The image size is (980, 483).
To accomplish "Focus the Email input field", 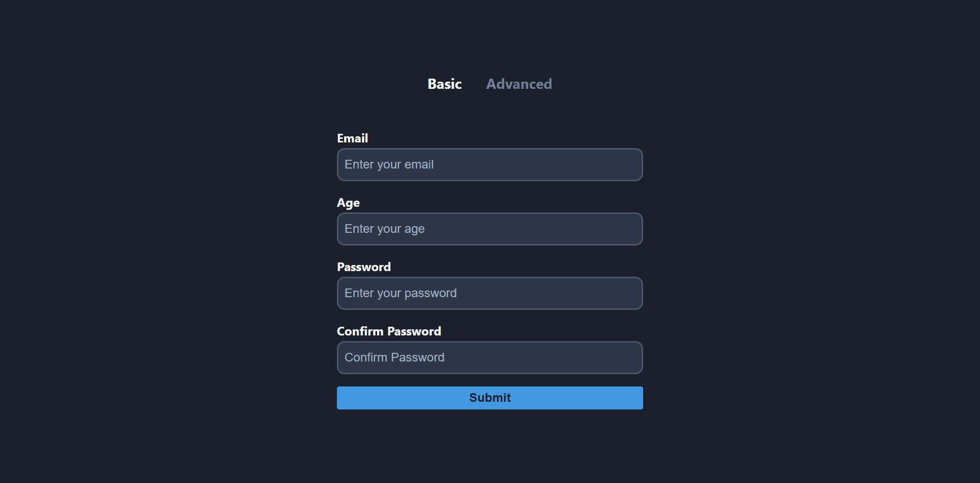I will (490, 164).
